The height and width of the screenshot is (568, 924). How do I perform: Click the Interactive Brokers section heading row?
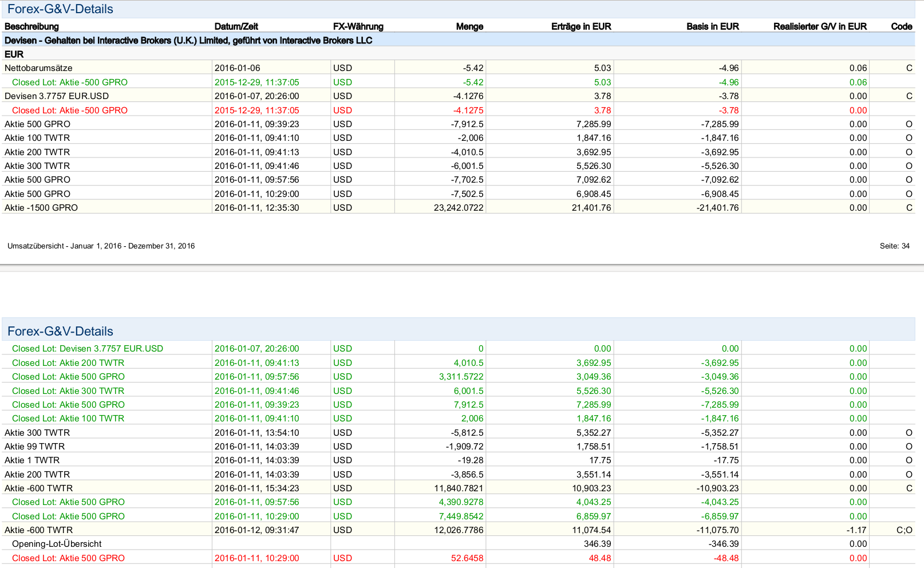pyautogui.click(x=188, y=41)
